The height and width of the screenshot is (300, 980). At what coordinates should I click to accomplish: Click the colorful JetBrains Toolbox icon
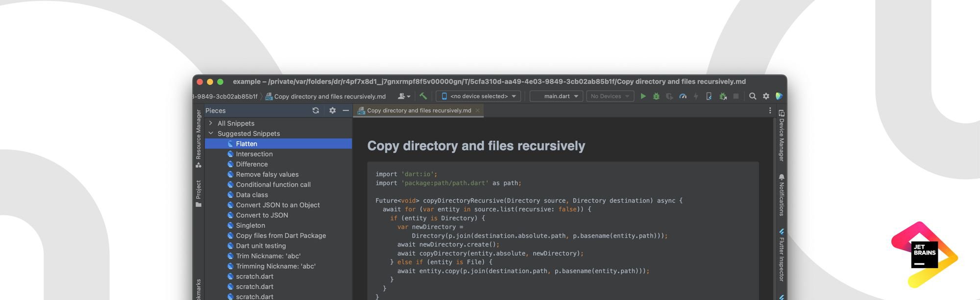[x=779, y=96]
